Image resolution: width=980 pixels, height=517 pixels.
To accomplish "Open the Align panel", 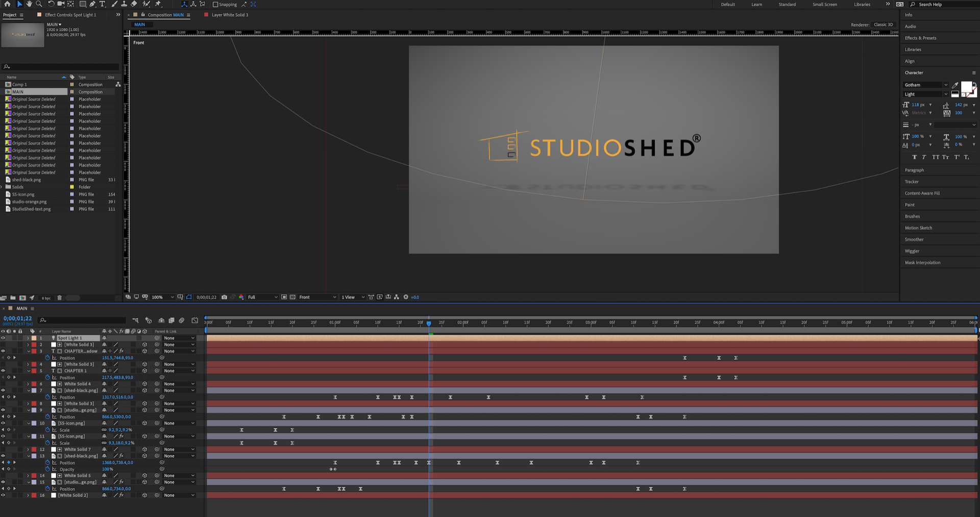I will [910, 61].
